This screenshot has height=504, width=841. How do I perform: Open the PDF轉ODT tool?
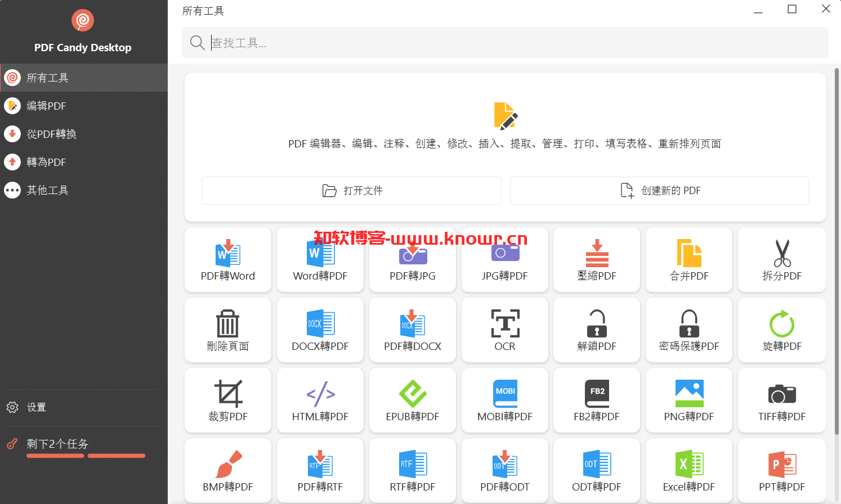click(x=505, y=470)
